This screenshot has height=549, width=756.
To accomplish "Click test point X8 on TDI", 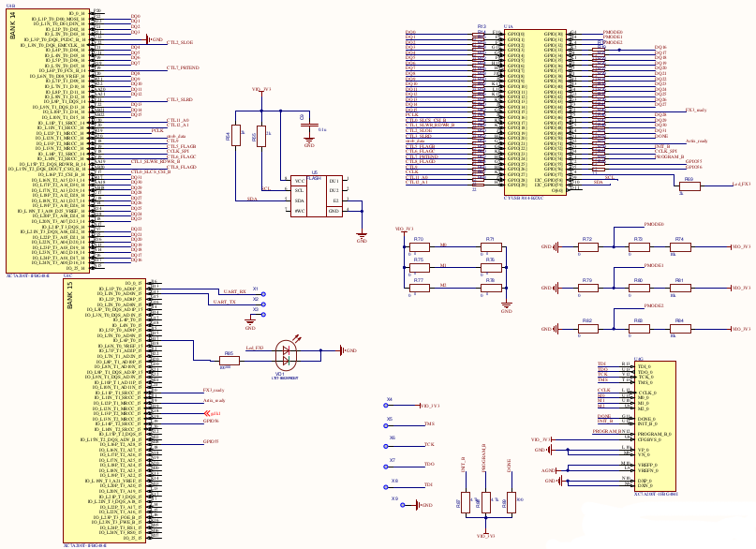I will click(386, 487).
